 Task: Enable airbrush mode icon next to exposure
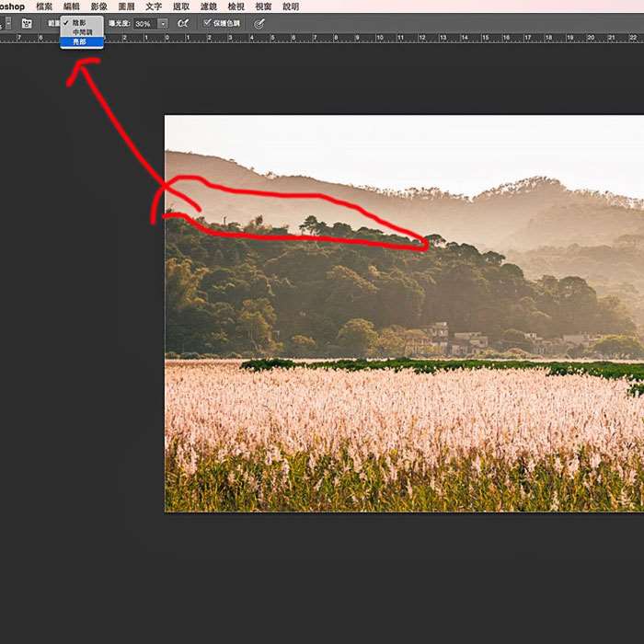[x=184, y=23]
